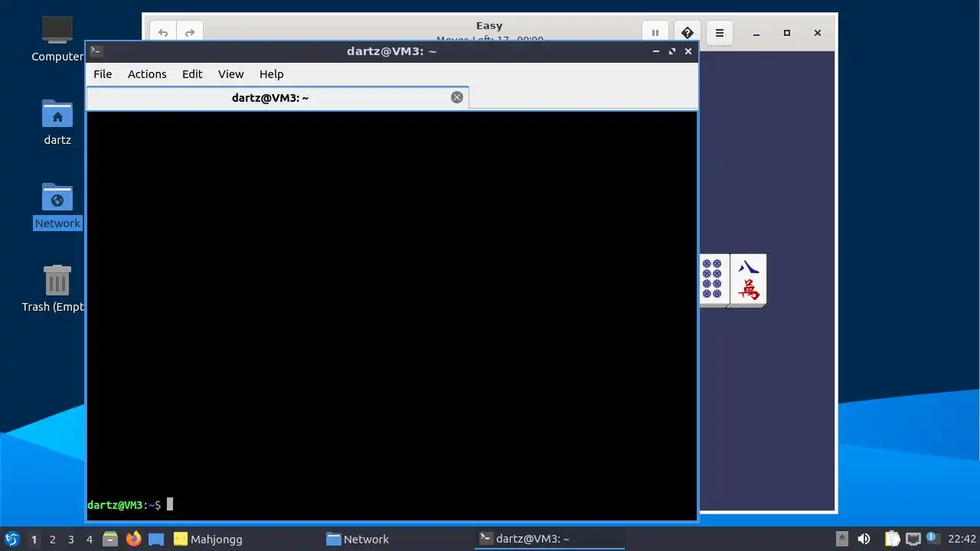Redo the Mahjongg move

[x=190, y=32]
